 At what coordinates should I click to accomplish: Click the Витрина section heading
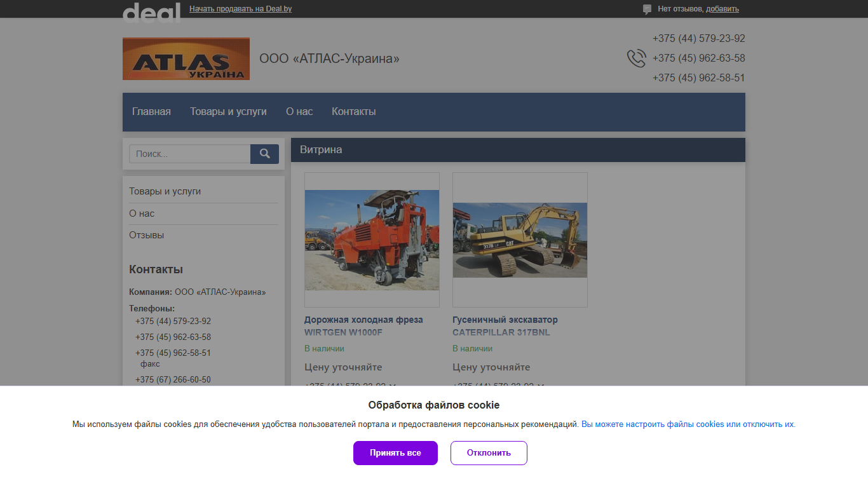[321, 150]
